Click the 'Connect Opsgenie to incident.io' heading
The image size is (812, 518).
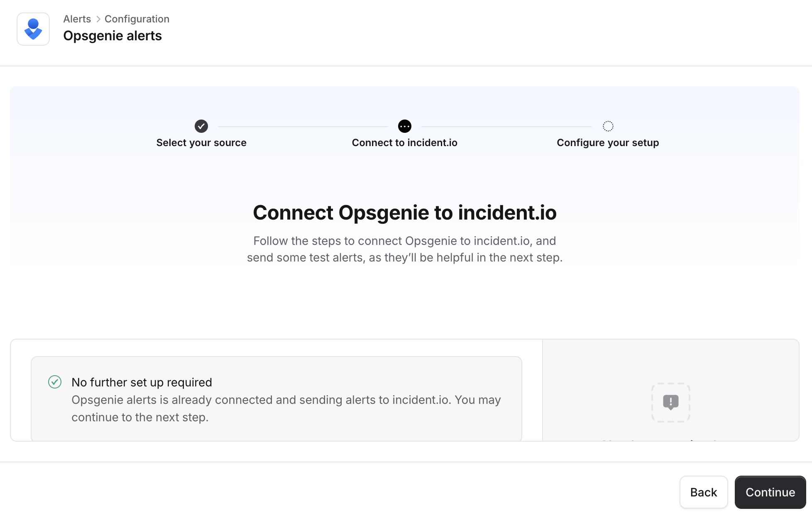[x=405, y=213]
